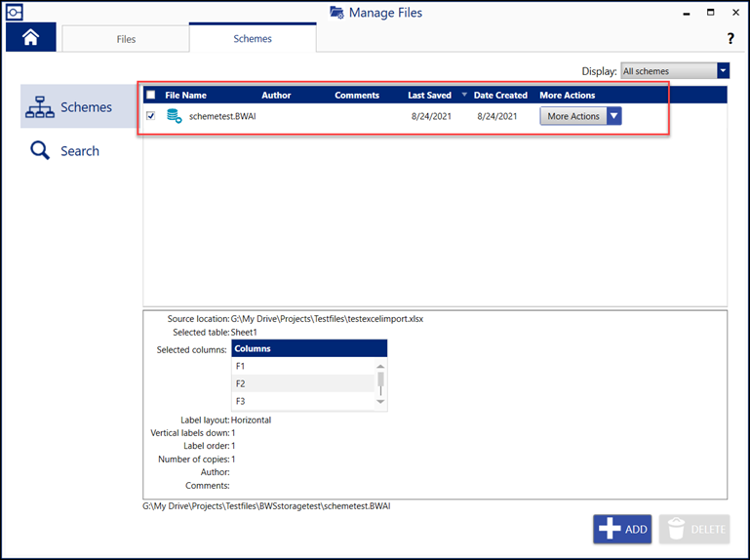
Task: Click the Selected table value Sheet1
Action: 244,332
